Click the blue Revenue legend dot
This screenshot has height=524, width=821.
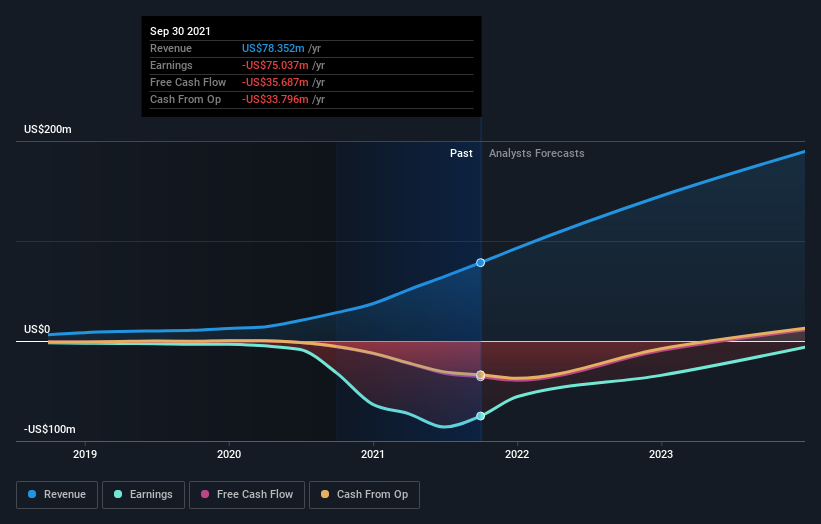32,494
